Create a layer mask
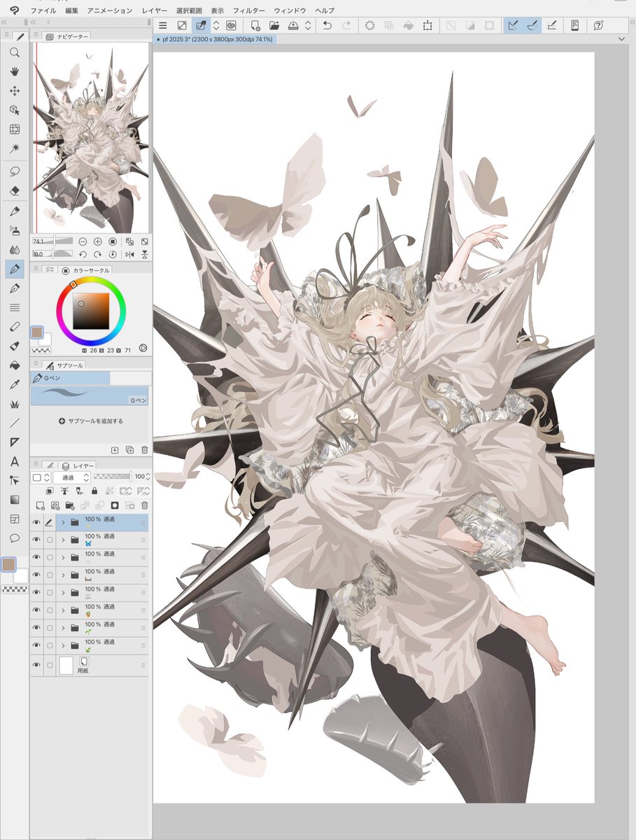This screenshot has width=636, height=840. 115,505
